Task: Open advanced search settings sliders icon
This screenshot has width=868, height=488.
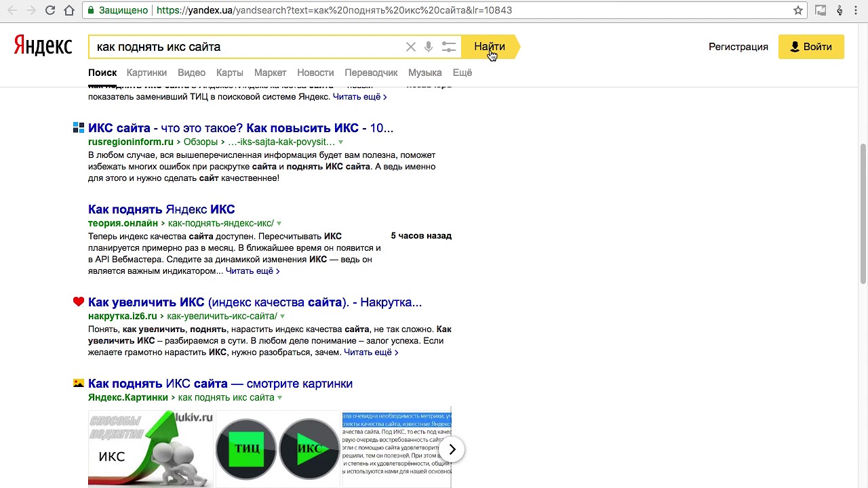Action: point(448,47)
